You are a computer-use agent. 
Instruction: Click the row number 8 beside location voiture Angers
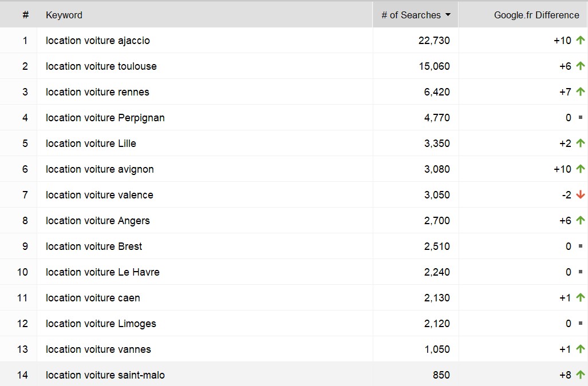pos(25,220)
